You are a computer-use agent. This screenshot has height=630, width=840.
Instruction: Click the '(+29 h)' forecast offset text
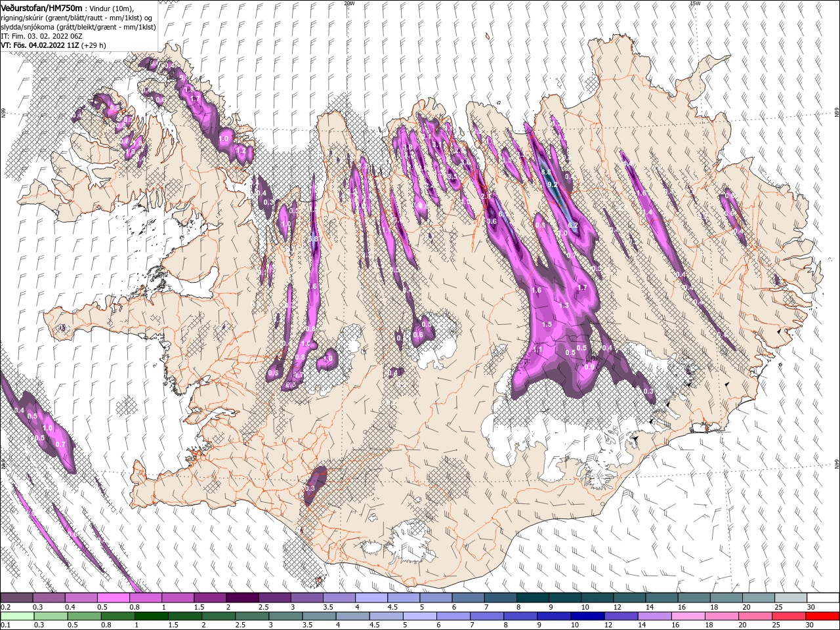pyautogui.click(x=94, y=45)
